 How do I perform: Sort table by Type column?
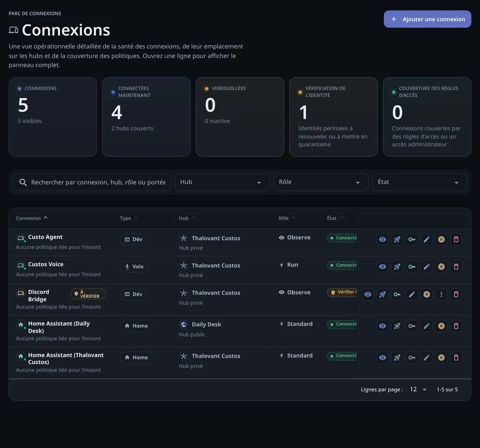(129, 218)
